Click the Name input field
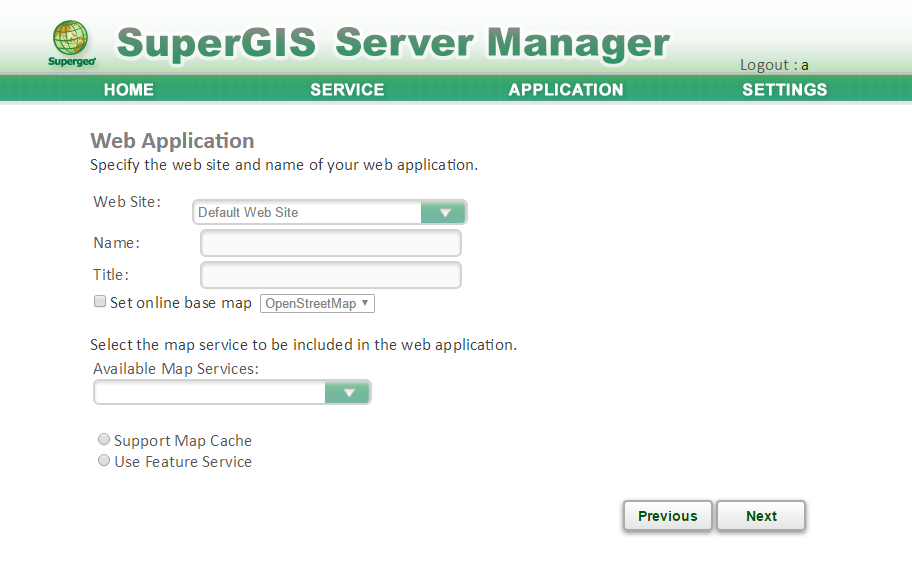Screen dimensions: 912x573 point(331,243)
